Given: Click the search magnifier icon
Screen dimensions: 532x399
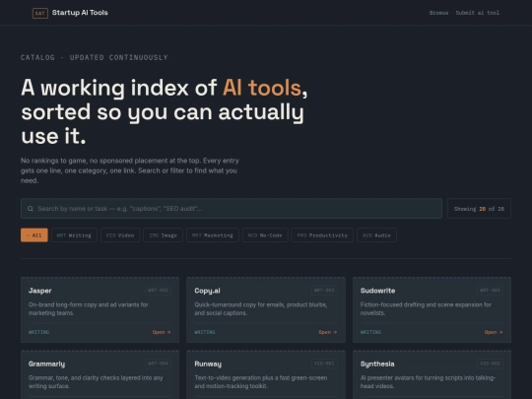Looking at the screenshot, I should [x=31, y=209].
